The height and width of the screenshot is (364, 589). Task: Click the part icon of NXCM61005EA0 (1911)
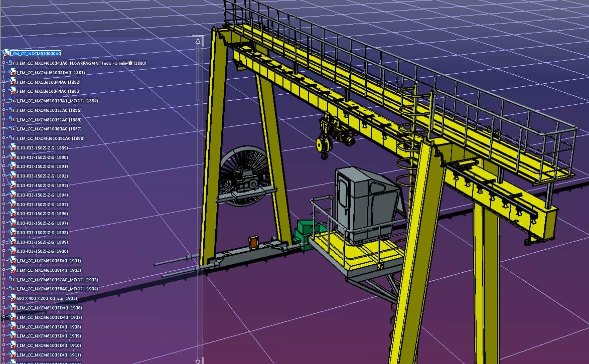pos(13,354)
